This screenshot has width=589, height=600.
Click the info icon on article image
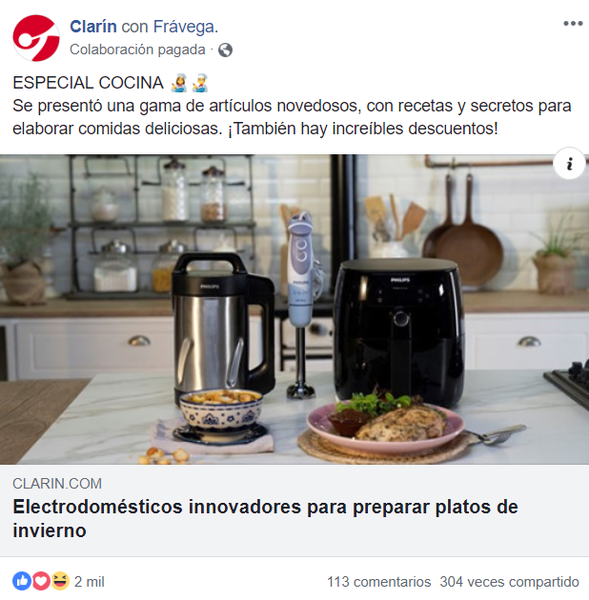[x=569, y=164]
